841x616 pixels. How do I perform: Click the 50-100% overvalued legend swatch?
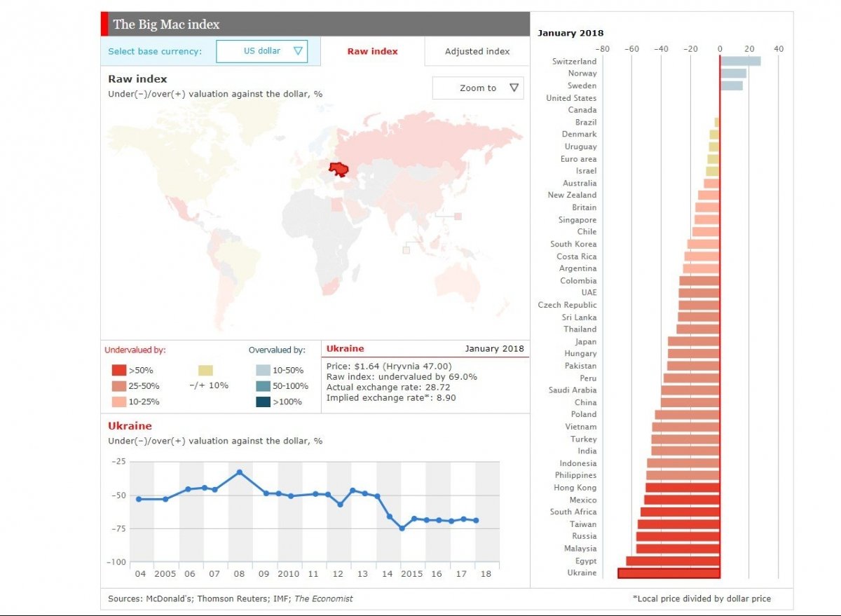[263, 385]
